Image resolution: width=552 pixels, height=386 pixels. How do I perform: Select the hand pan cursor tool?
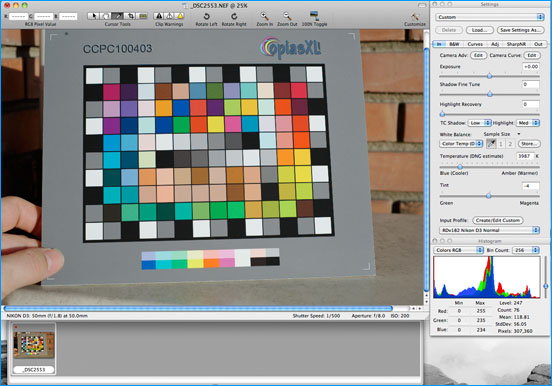tap(105, 16)
